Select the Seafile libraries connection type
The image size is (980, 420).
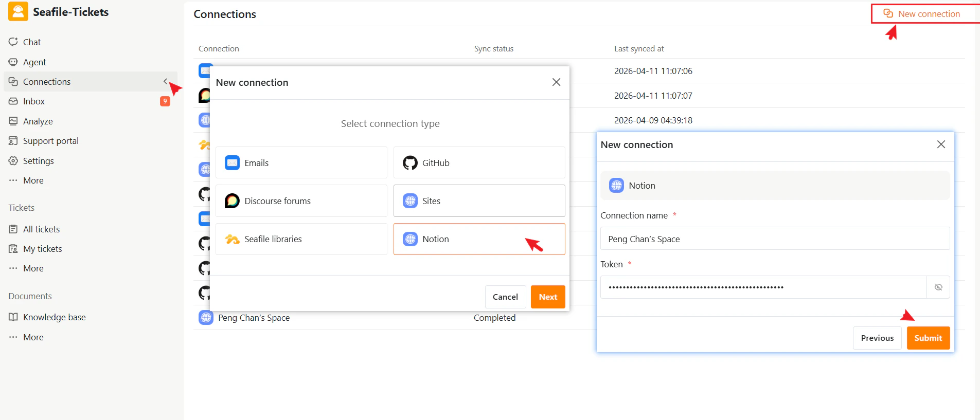coord(301,239)
